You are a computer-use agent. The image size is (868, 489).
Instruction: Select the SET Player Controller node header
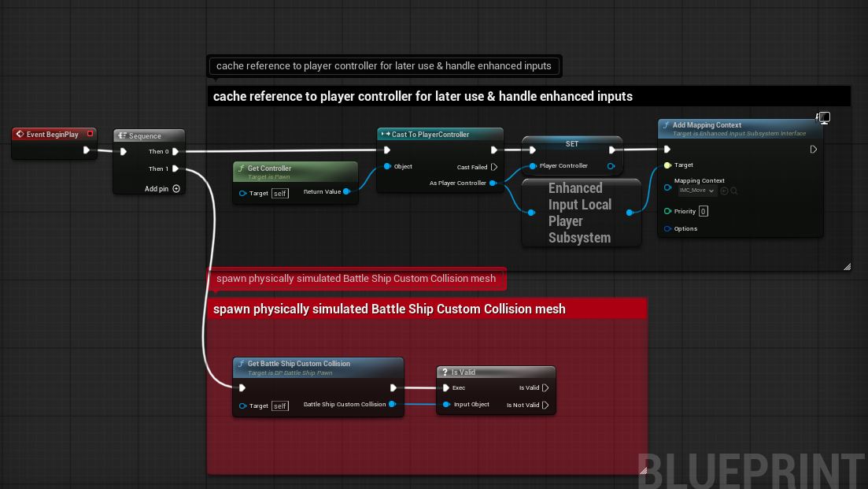click(572, 144)
